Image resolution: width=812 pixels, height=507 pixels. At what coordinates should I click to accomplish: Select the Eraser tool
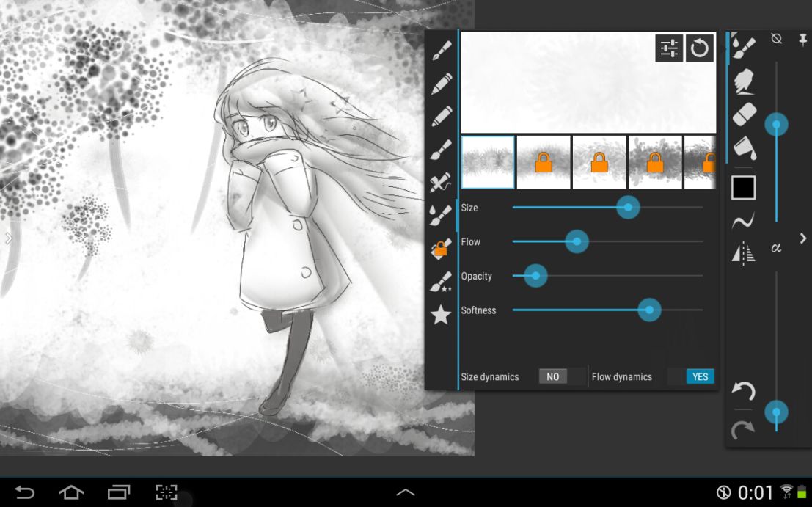coord(744,114)
